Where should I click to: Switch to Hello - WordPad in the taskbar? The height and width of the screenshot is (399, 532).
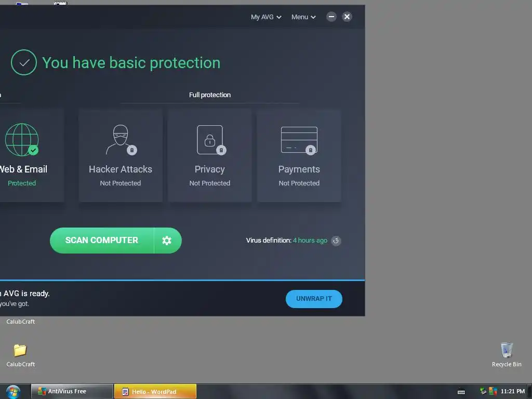(155, 391)
